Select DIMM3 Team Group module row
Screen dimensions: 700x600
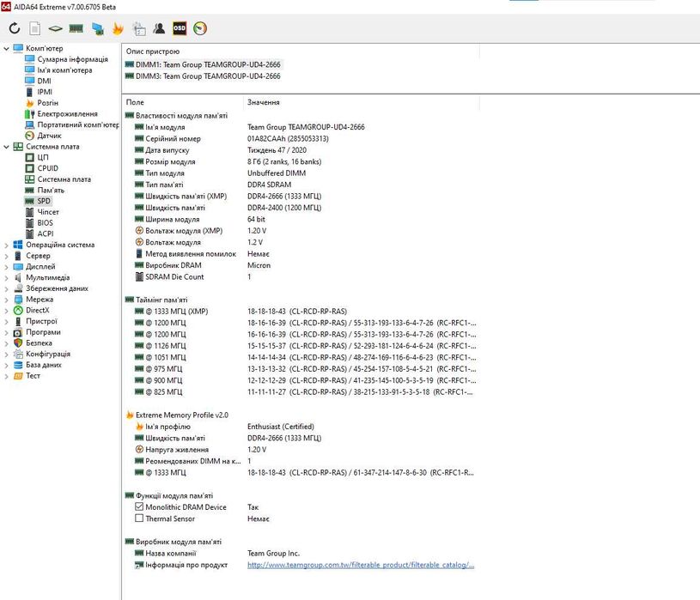(203, 76)
